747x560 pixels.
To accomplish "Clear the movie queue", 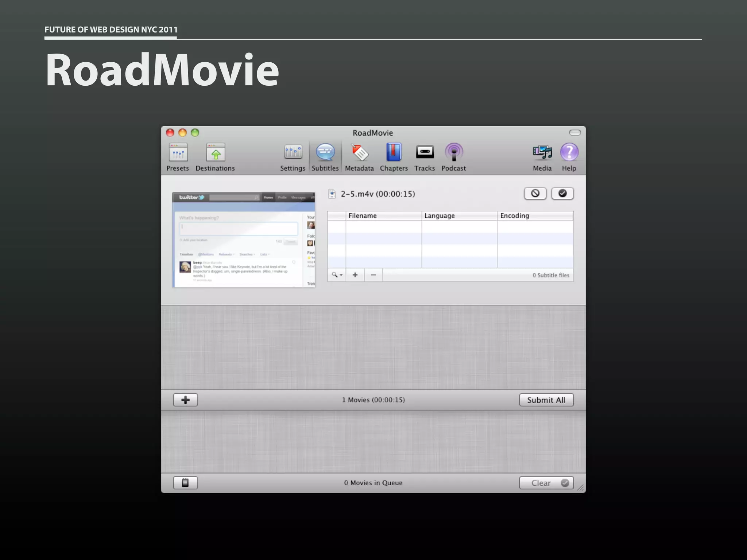I will (x=546, y=483).
